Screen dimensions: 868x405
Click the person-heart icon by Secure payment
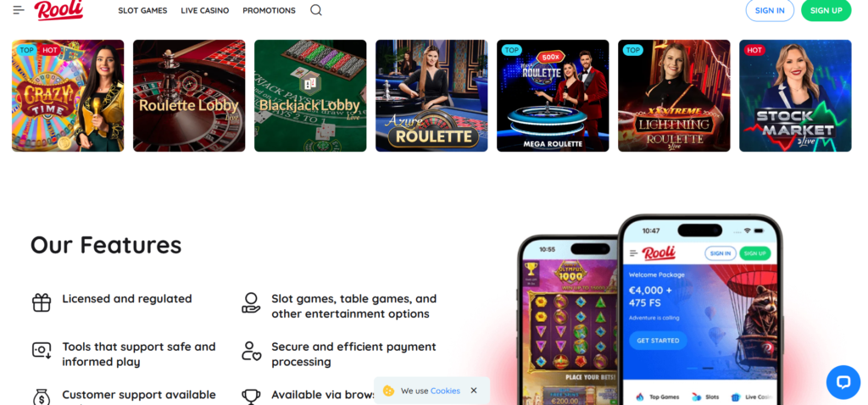(x=251, y=351)
